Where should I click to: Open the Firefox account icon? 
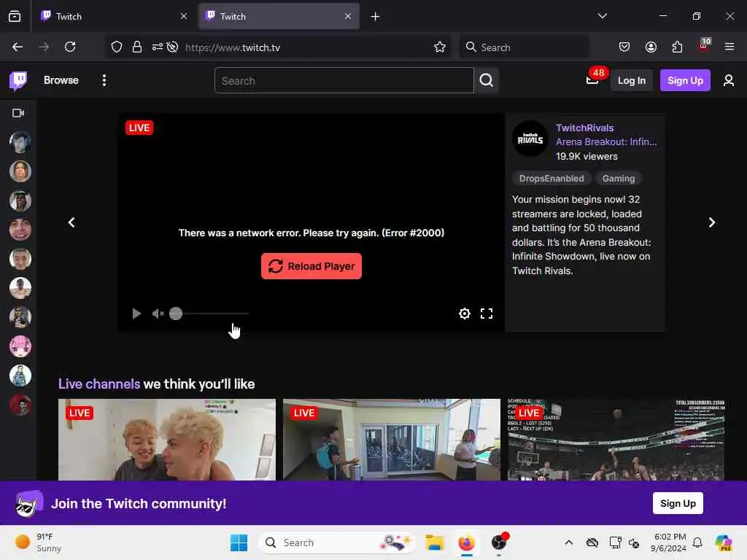651,47
